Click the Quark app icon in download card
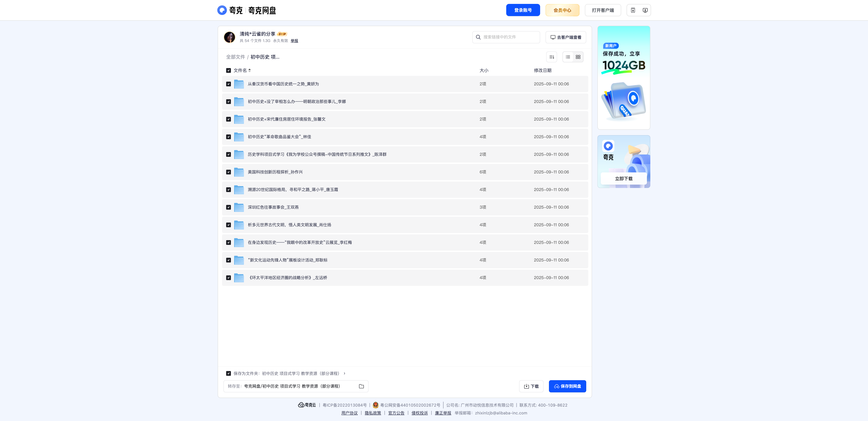This screenshot has height=421, width=868. 608,146
